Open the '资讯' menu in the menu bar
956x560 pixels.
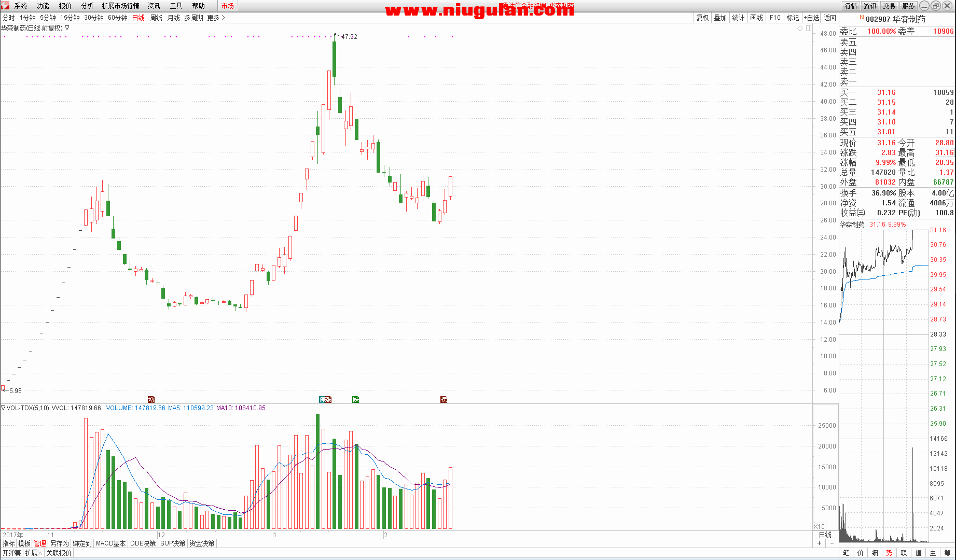click(x=154, y=6)
